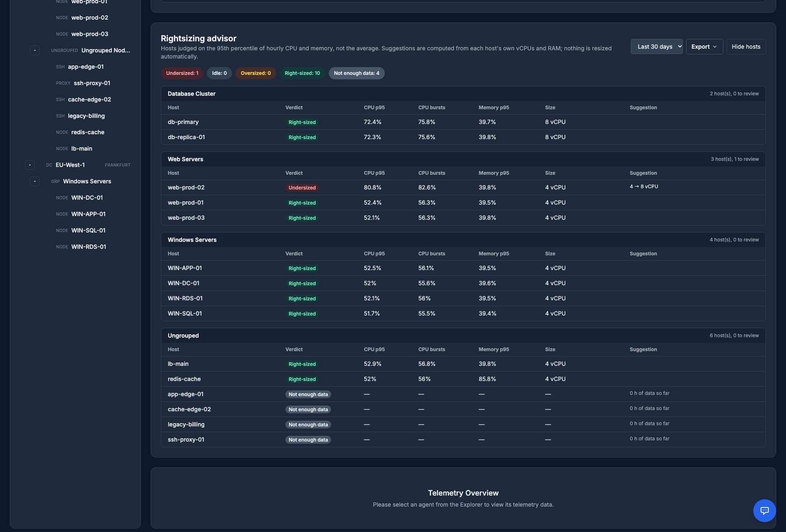Open the Last 30 days range dropdown

click(x=657, y=47)
